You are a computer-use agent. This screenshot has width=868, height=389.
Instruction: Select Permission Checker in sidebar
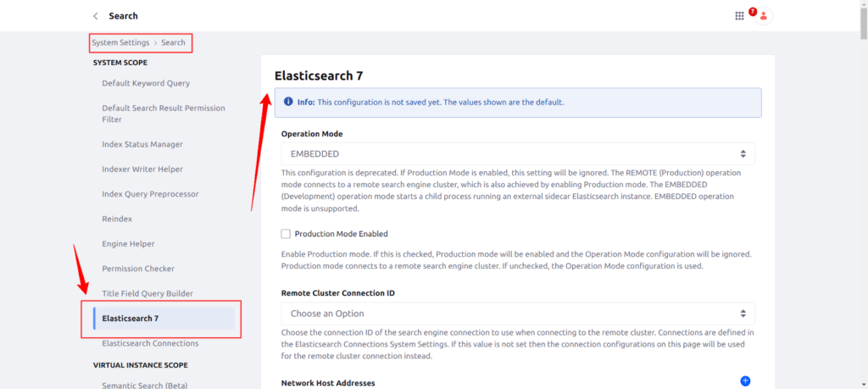point(138,269)
